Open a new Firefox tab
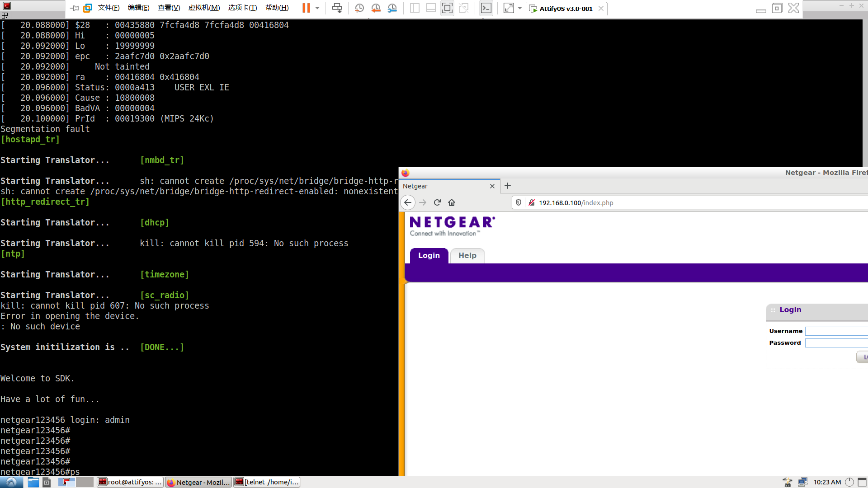 point(508,186)
